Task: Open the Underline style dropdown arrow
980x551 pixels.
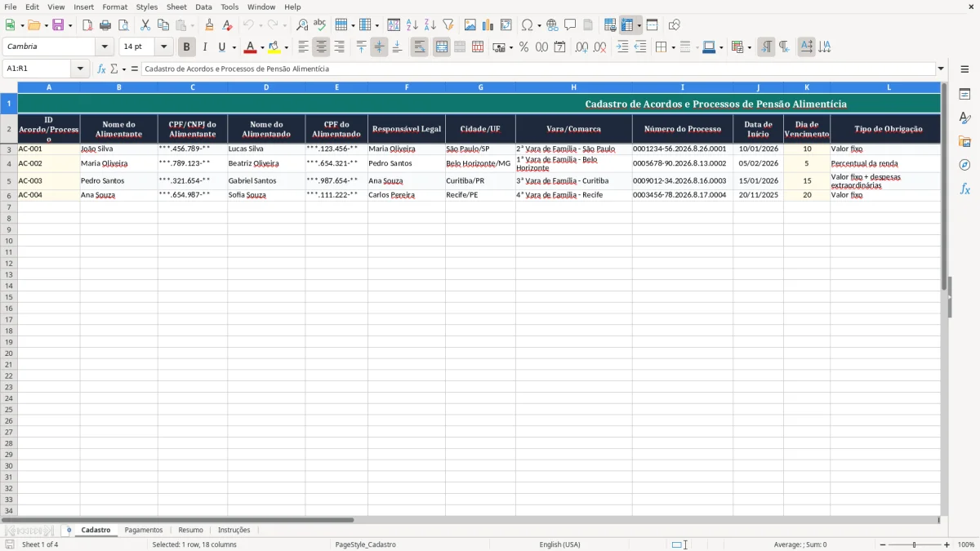Action: click(234, 47)
